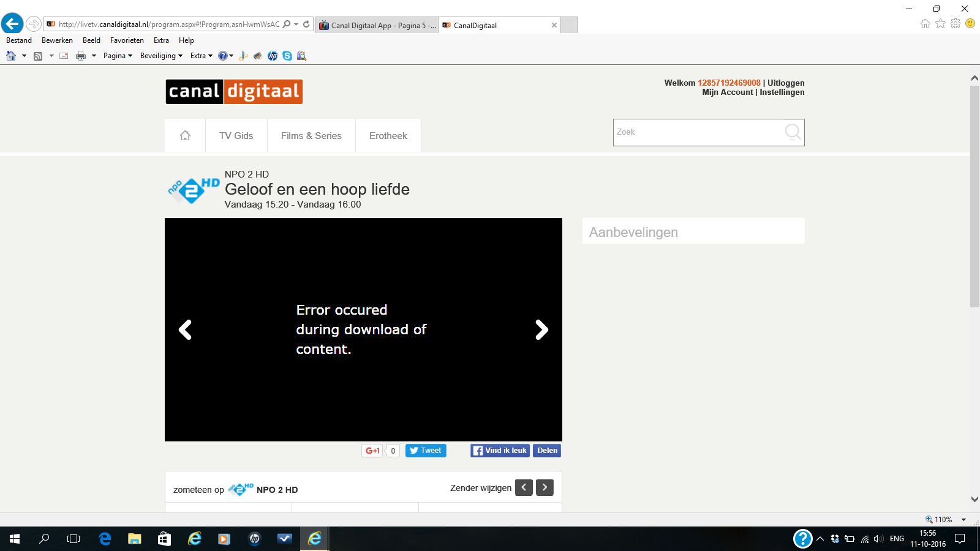This screenshot has width=980, height=551.
Task: Open the zoom level 110% dropdown
Action: (963, 520)
